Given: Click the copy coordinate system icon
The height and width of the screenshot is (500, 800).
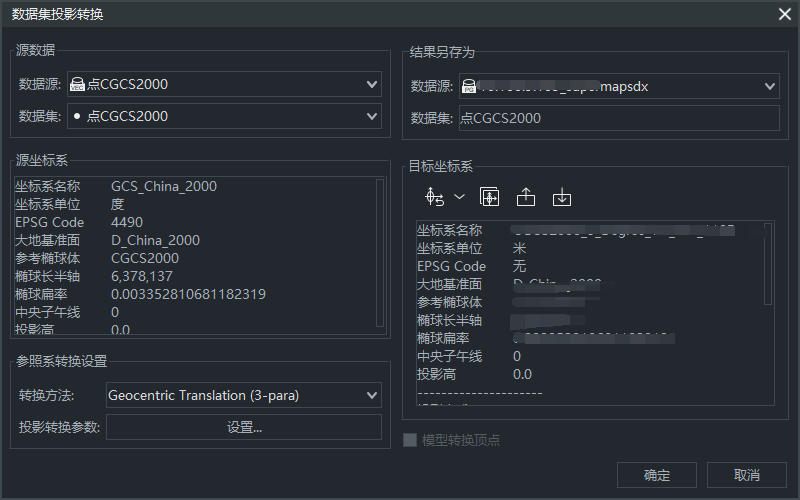Looking at the screenshot, I should (489, 197).
